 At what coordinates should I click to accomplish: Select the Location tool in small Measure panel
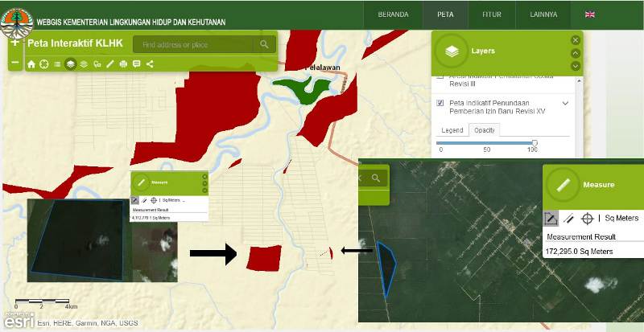coord(154,200)
